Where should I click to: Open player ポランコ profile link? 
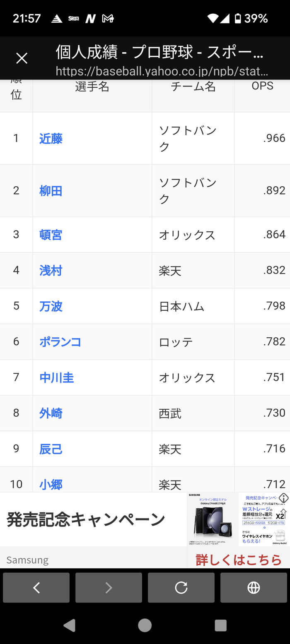pos(60,342)
